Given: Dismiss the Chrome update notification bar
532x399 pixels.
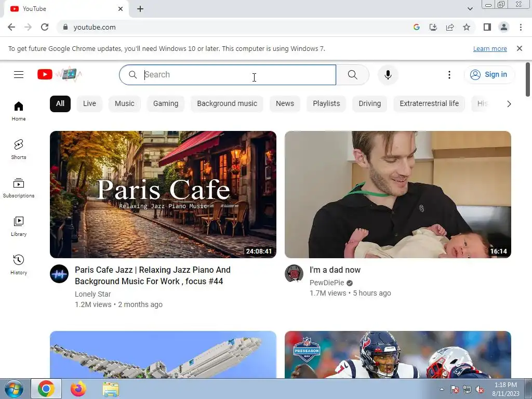Looking at the screenshot, I should click(520, 48).
